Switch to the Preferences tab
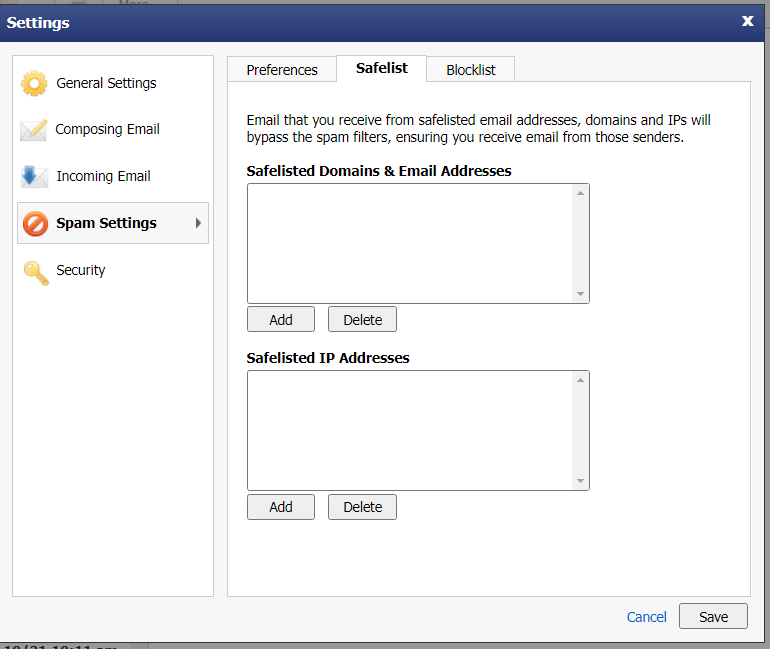 (x=282, y=70)
